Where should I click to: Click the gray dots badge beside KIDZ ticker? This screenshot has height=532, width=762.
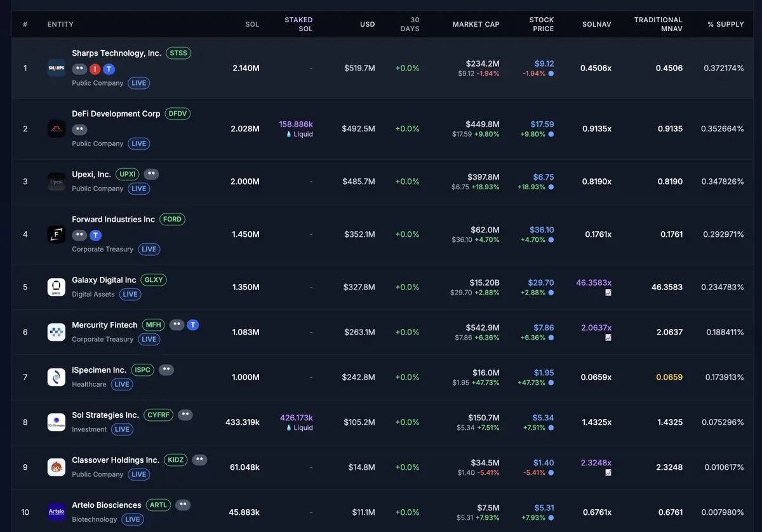click(199, 460)
